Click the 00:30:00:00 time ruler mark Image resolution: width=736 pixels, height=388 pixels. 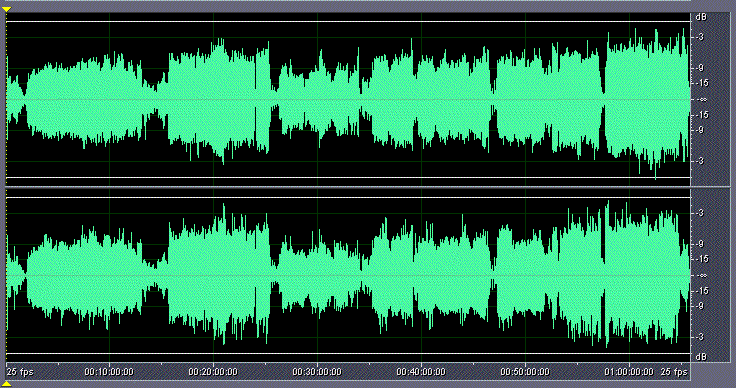click(x=317, y=372)
